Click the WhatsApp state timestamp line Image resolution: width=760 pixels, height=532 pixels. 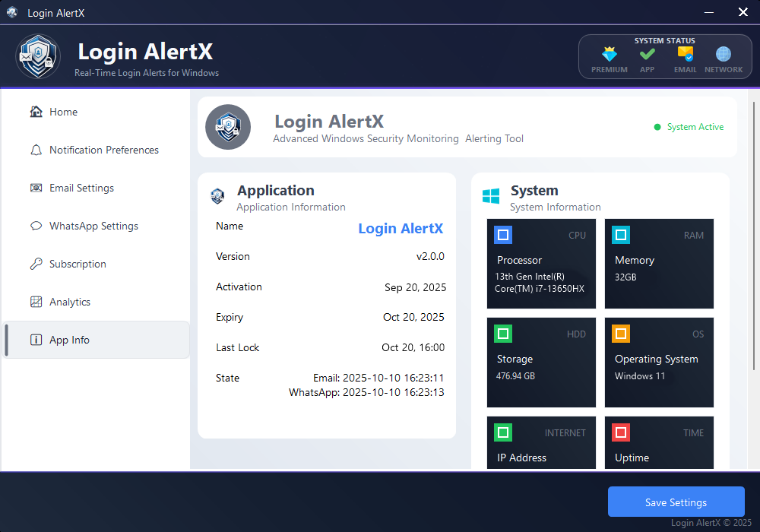pyautogui.click(x=366, y=392)
